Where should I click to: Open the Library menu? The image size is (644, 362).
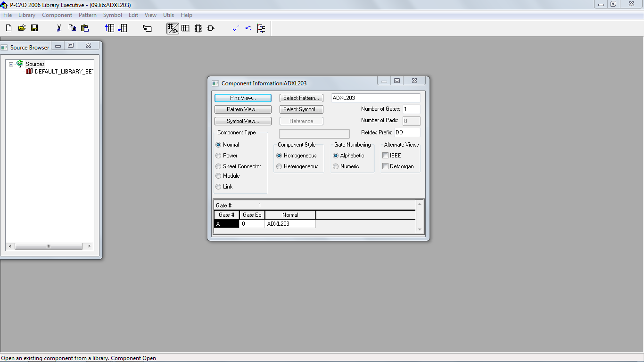(27, 15)
